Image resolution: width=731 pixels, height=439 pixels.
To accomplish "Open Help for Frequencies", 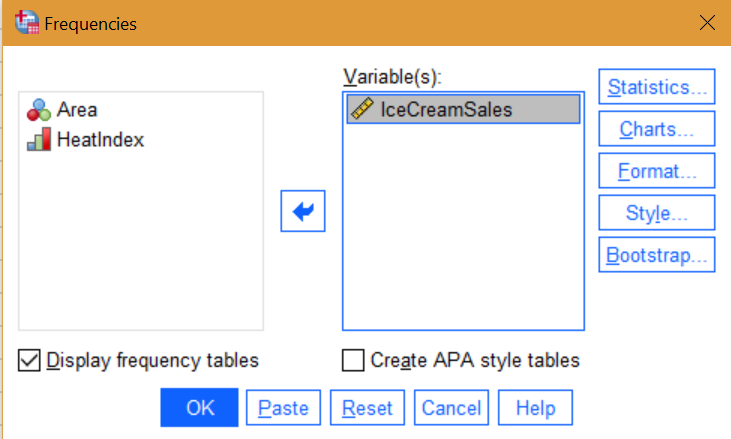I will [x=535, y=408].
